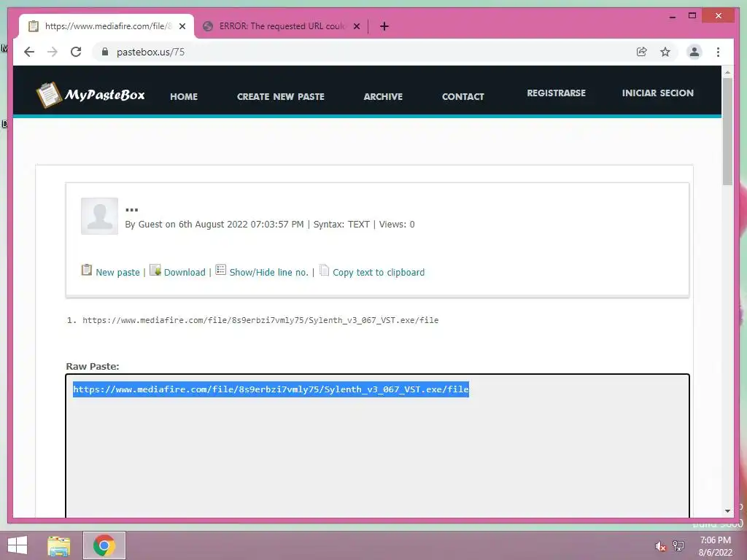Toggle Show/Hide line no.
This screenshot has width=747, height=560.
pos(268,273)
